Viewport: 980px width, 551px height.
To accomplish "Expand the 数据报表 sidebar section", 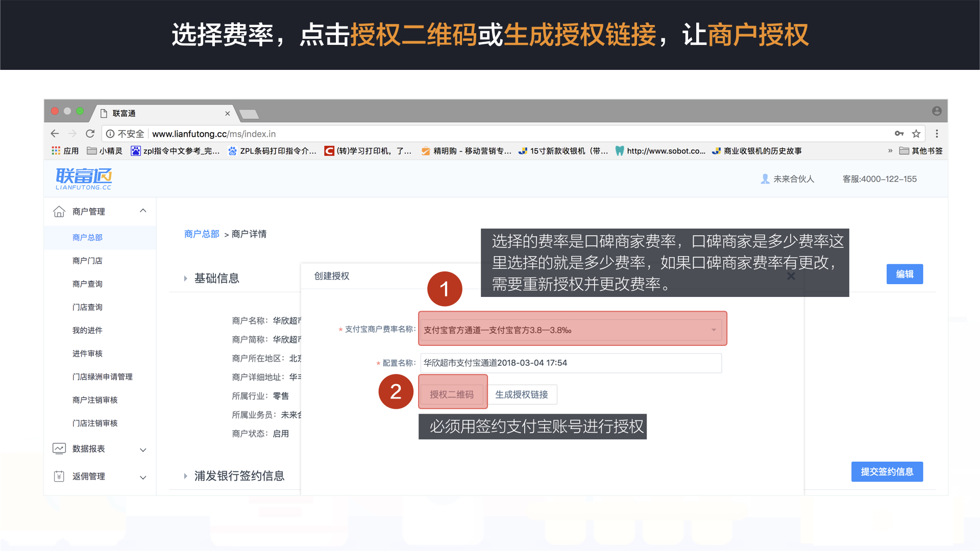I will [x=143, y=449].
